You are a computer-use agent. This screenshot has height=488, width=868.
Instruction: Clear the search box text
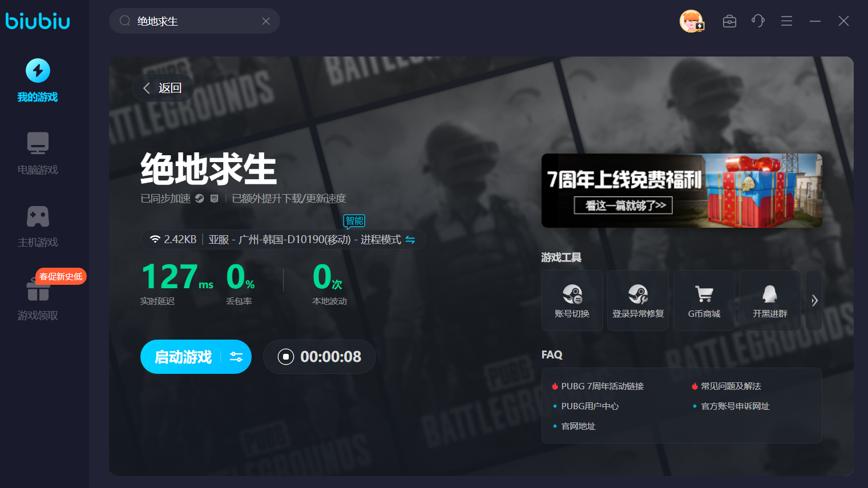(266, 21)
